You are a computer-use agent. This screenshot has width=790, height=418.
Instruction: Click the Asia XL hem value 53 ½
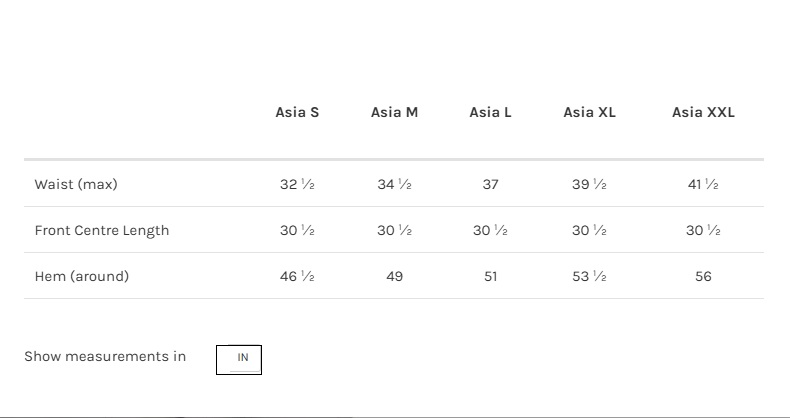tap(589, 277)
